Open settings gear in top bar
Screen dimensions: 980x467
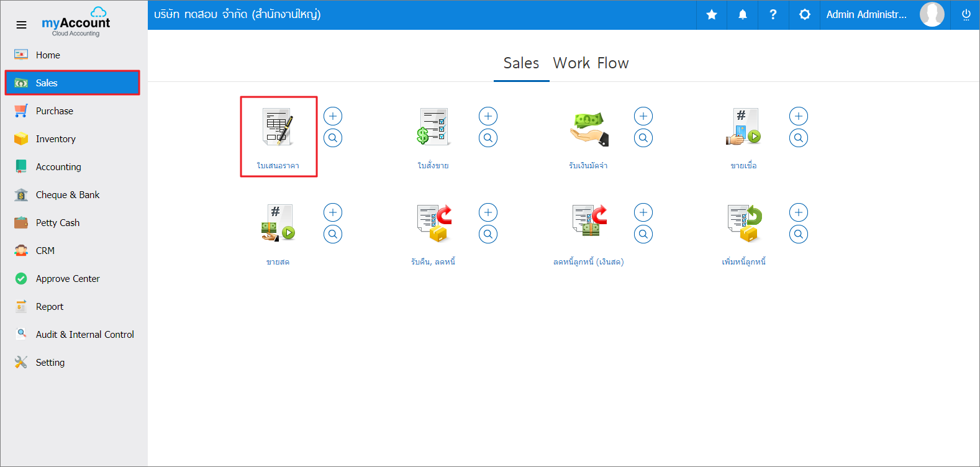pyautogui.click(x=805, y=14)
